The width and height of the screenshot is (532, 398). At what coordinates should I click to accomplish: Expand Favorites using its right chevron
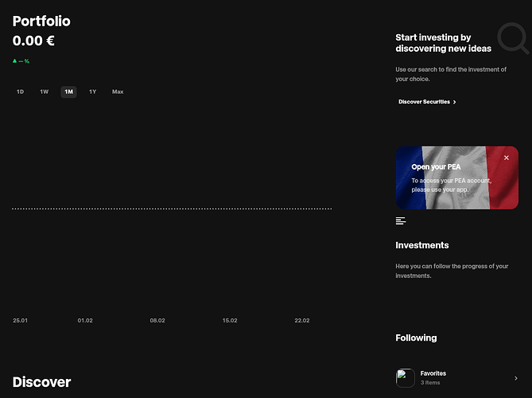click(515, 378)
